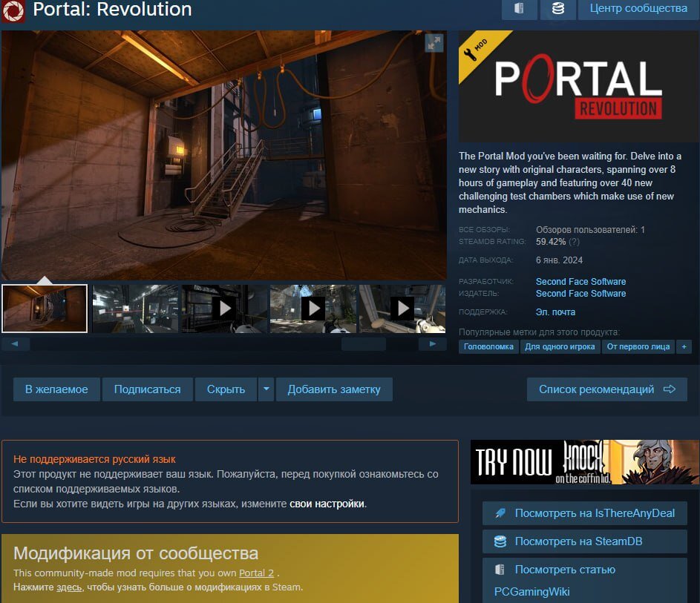Play the third thumbnail video
The width and height of the screenshot is (700, 603).
(224, 309)
